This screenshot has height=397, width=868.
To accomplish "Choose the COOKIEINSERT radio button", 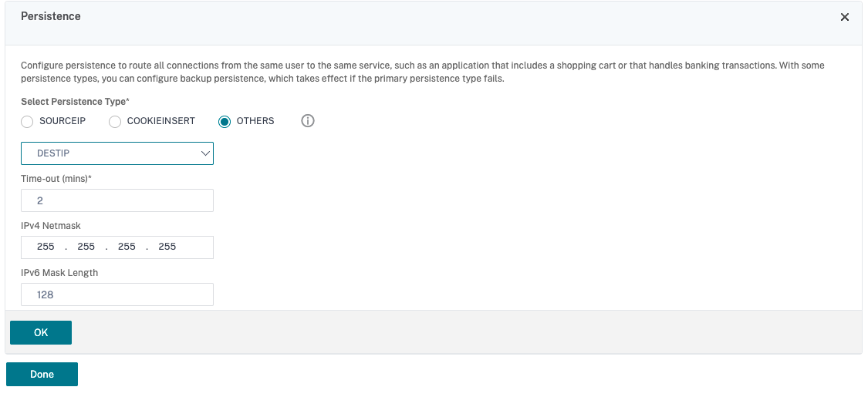I will [115, 122].
